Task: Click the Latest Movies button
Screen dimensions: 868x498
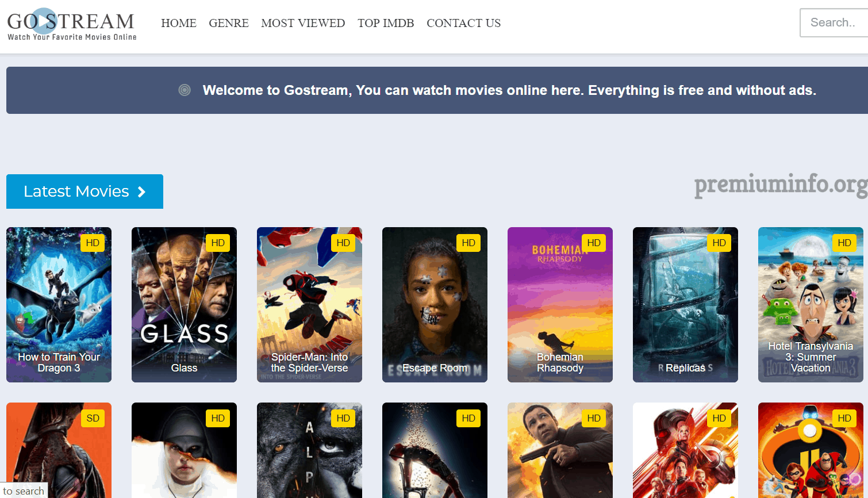Action: (x=85, y=191)
